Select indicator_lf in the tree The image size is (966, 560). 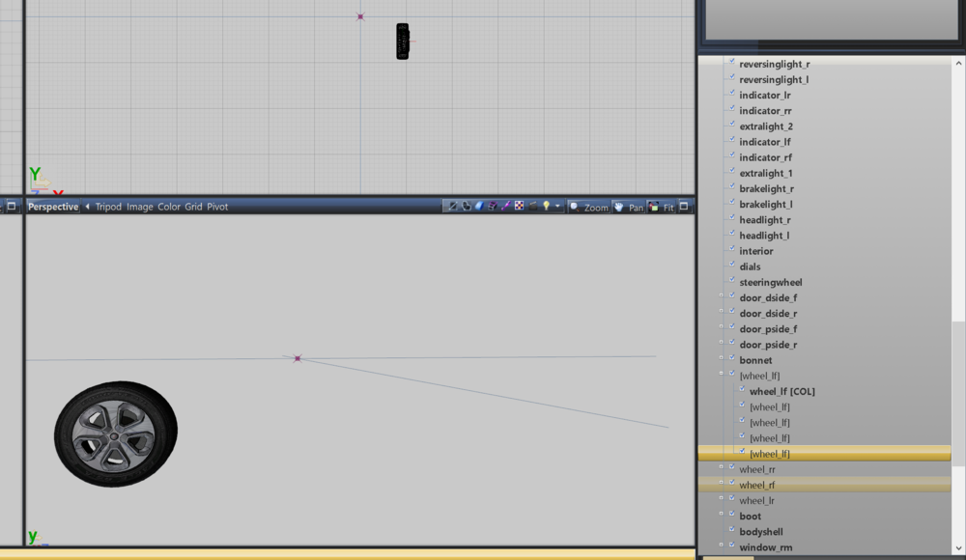point(765,142)
